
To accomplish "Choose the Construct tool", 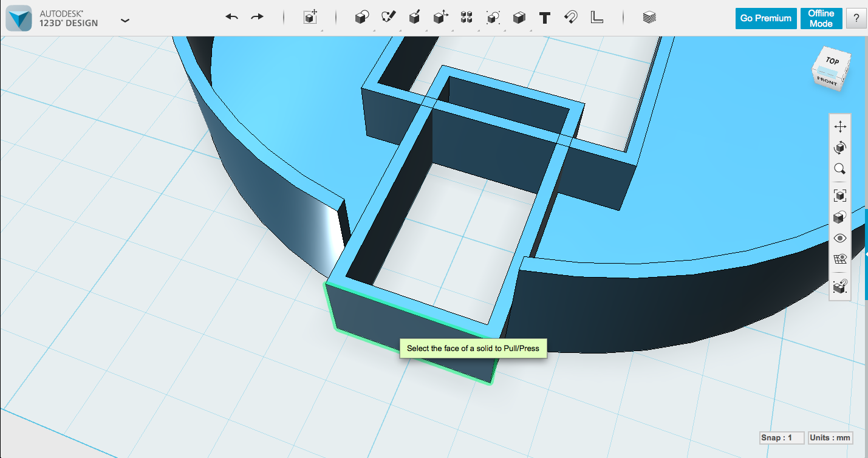I will (415, 18).
